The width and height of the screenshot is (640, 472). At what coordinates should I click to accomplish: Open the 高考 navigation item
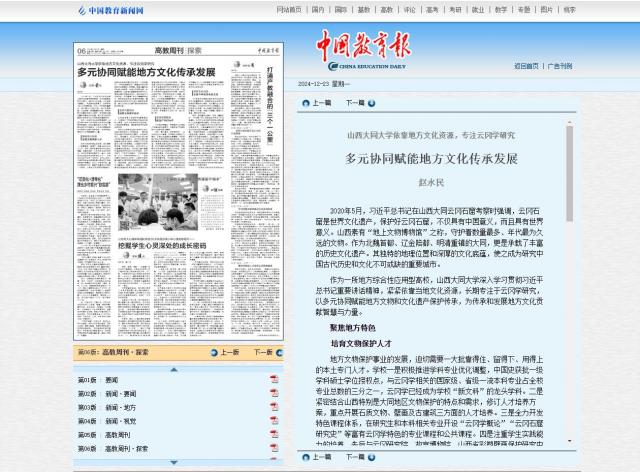pos(432,10)
